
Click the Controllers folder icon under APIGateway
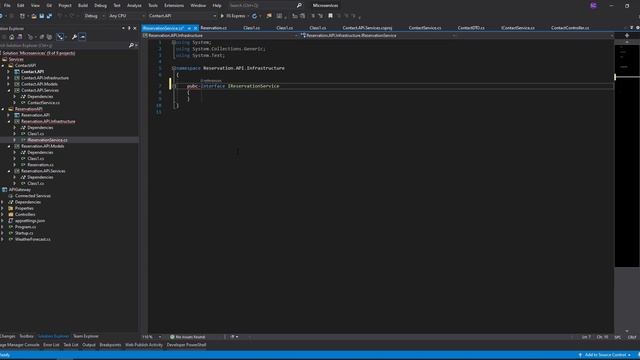coord(11,214)
